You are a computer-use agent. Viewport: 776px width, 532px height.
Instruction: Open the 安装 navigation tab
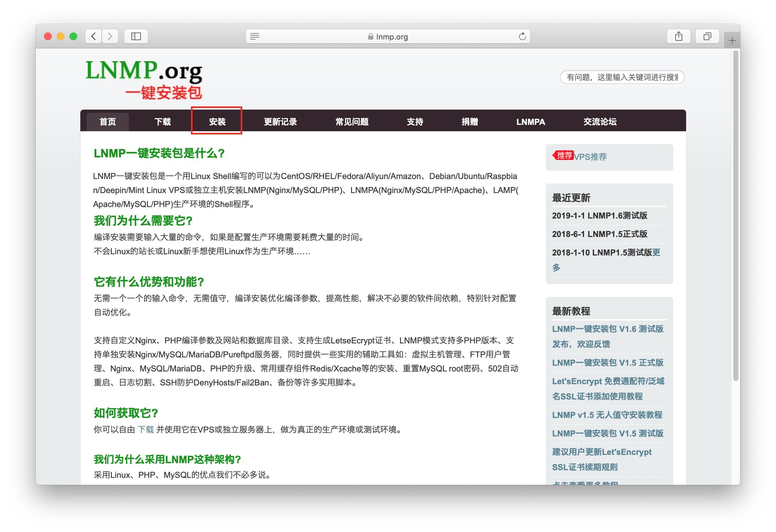[x=217, y=122]
